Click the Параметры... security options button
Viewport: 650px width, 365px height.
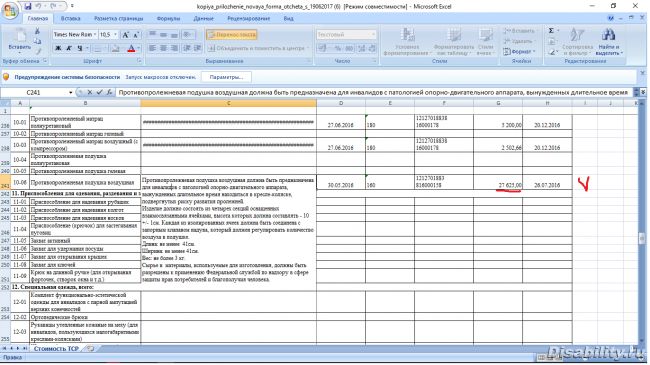[x=226, y=77]
